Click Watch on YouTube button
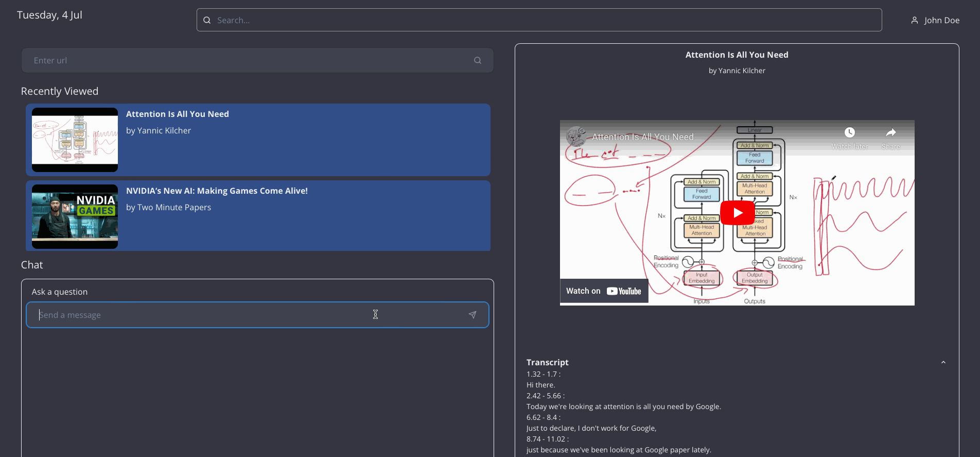This screenshot has height=457, width=980. [x=604, y=291]
